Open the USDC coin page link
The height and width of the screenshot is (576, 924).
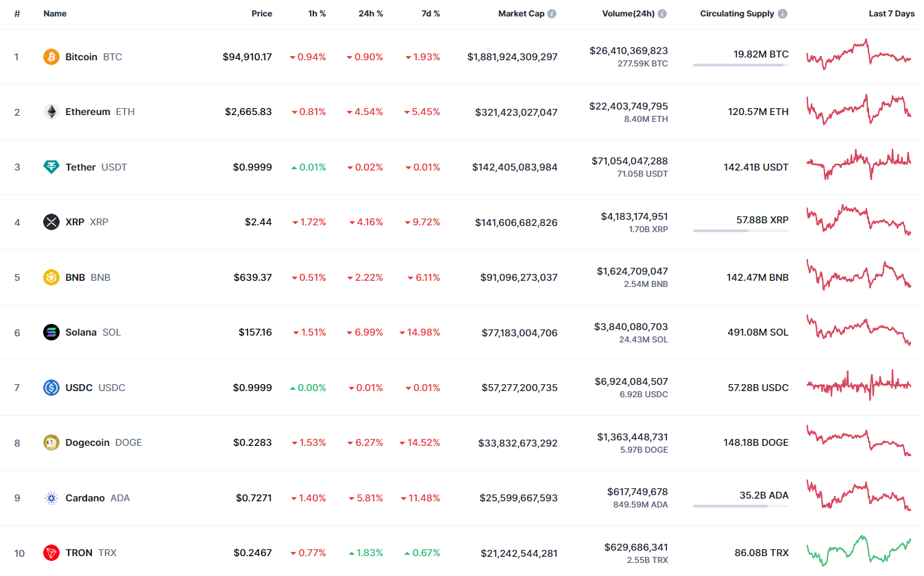click(x=79, y=388)
